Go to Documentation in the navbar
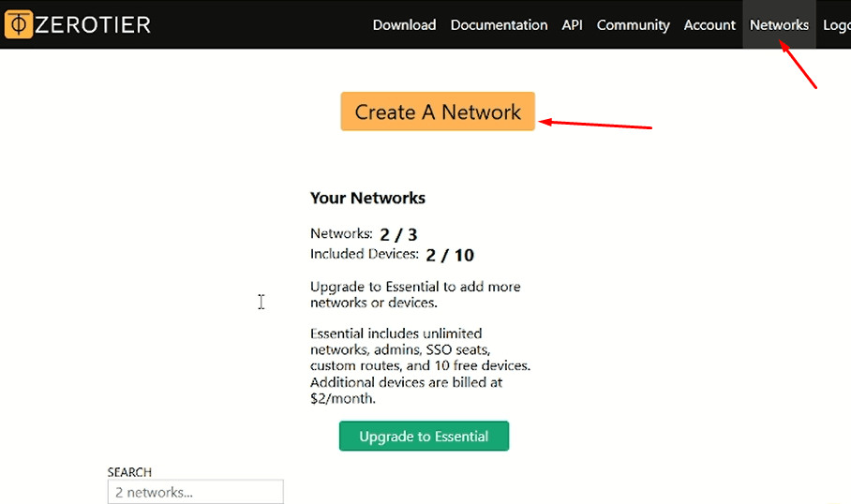Viewport: 851px width, 504px height. click(x=499, y=25)
